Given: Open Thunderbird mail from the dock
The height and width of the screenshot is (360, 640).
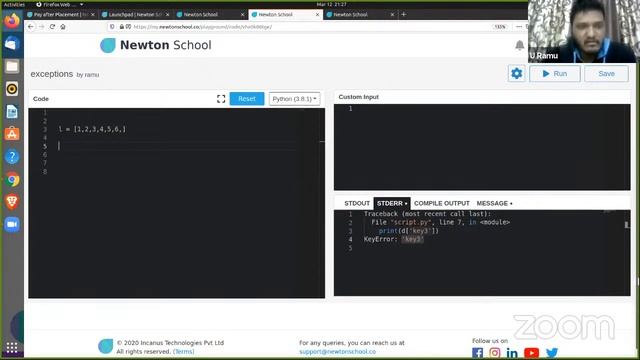Looking at the screenshot, I should (12, 43).
